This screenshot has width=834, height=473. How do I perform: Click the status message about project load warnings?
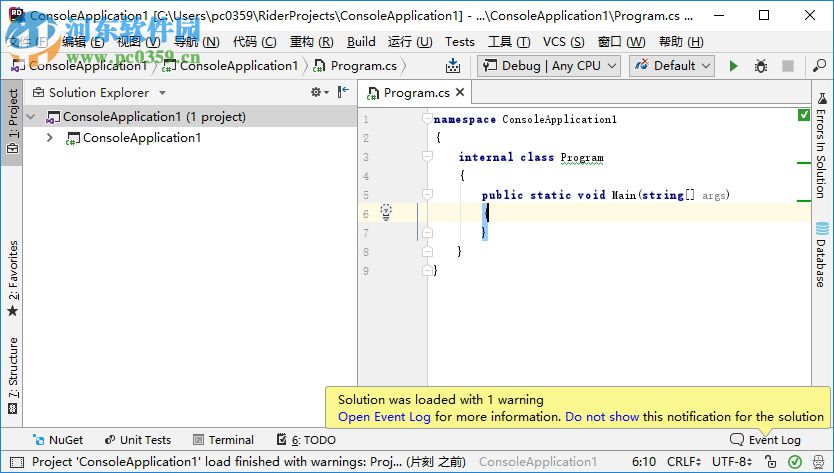[248, 462]
